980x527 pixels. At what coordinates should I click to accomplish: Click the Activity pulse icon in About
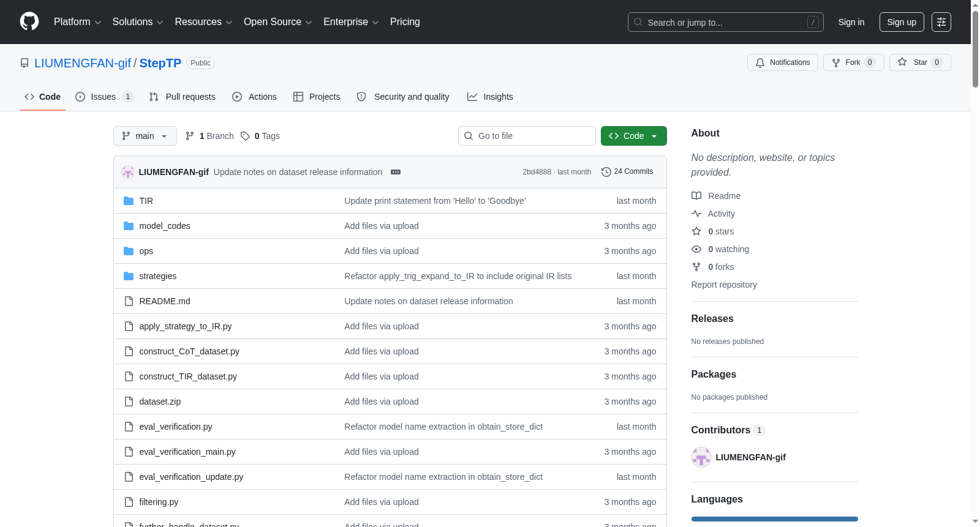click(x=696, y=214)
